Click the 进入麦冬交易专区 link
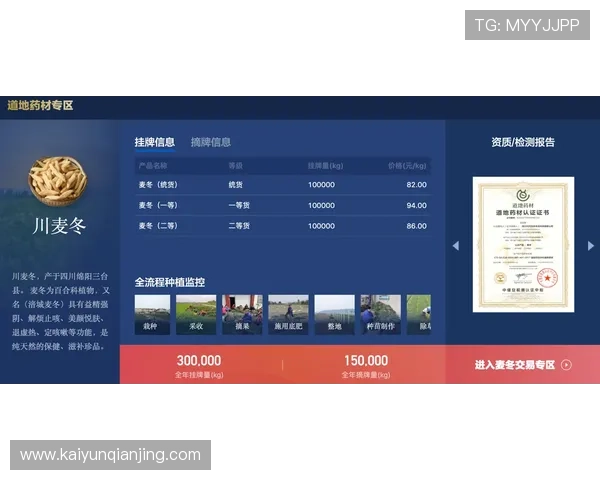 pyautogui.click(x=515, y=365)
